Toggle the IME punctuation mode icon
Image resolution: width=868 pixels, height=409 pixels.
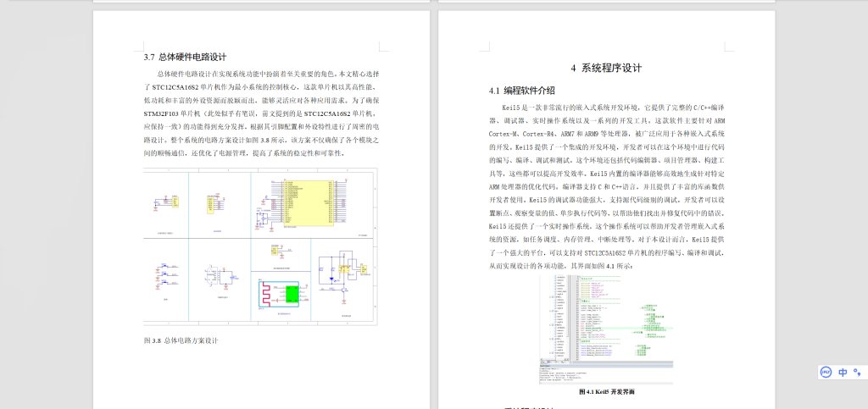click(x=857, y=372)
